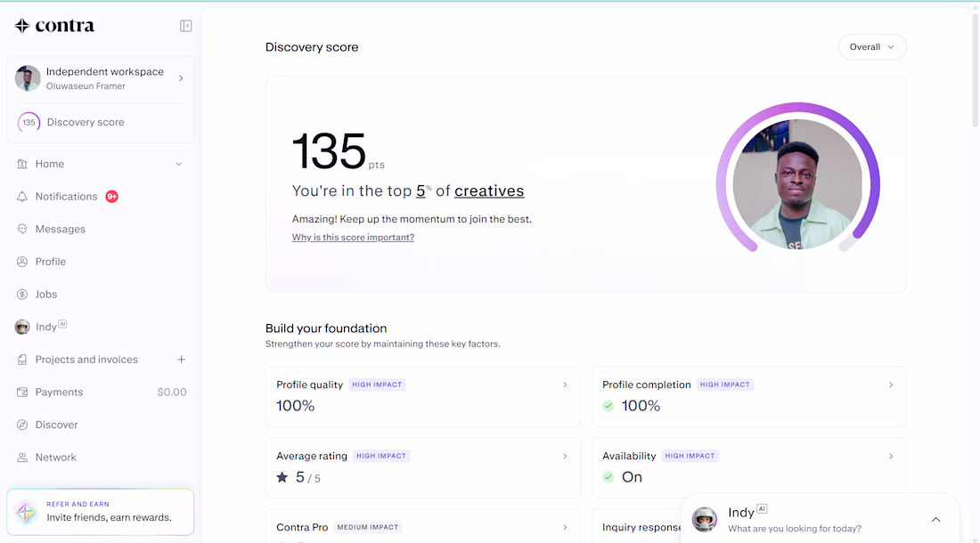Click the Network people icon
Screen dimensions: 980x543
[x=22, y=458]
